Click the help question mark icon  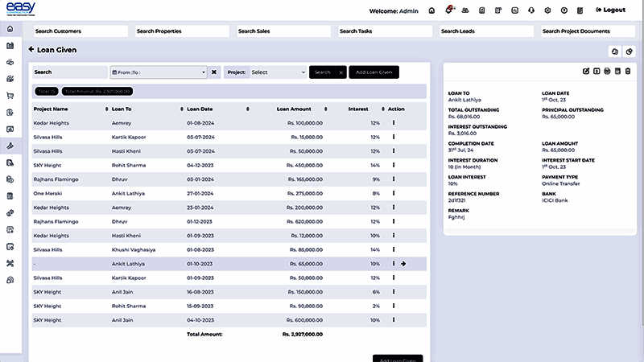[564, 10]
